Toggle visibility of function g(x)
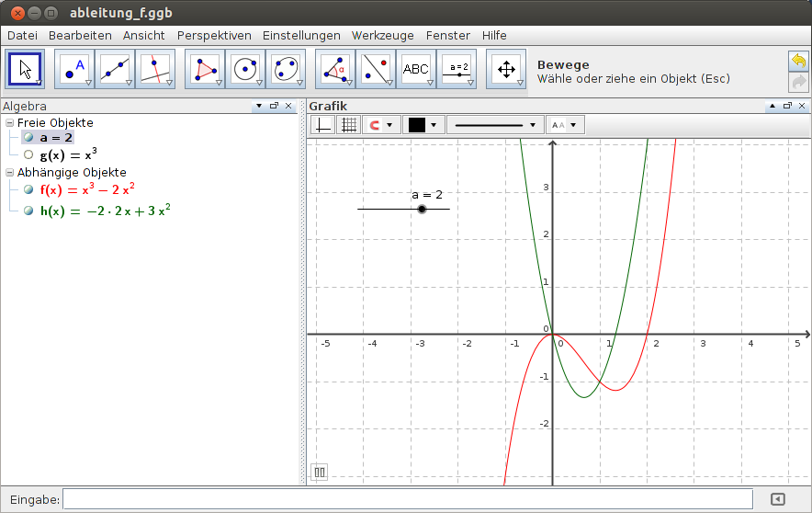 28,155
